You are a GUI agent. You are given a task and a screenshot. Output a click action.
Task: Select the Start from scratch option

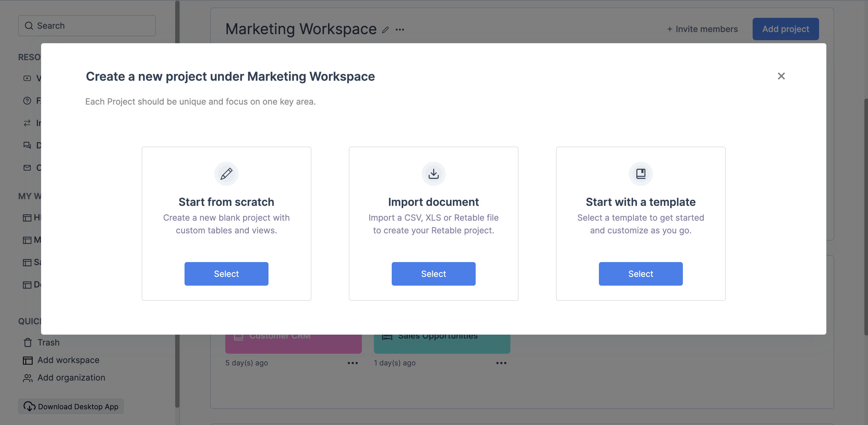tap(227, 274)
